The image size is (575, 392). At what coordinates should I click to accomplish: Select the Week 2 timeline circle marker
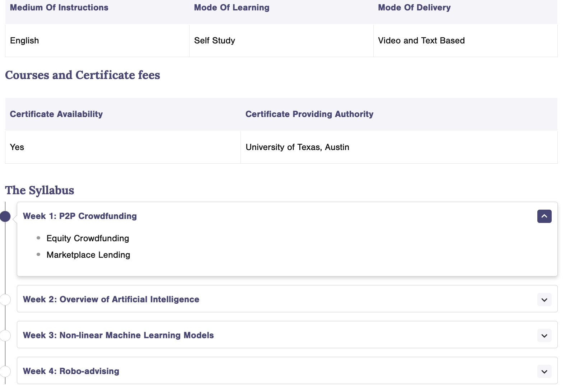[x=5, y=299]
